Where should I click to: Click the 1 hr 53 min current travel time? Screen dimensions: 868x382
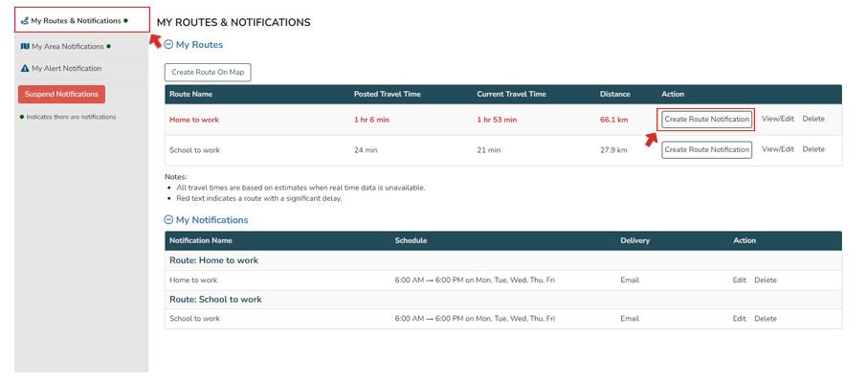coord(497,120)
